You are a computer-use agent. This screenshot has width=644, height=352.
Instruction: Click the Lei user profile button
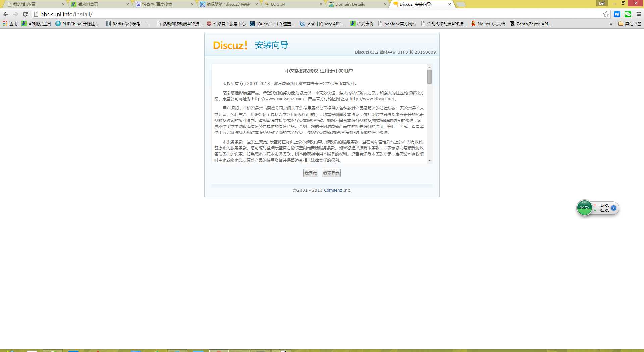click(x=602, y=3)
